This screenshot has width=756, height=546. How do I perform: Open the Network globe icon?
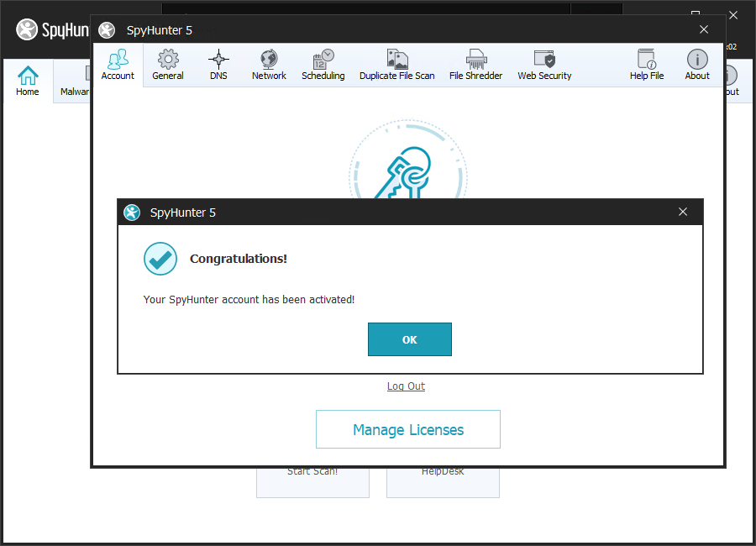point(269,65)
